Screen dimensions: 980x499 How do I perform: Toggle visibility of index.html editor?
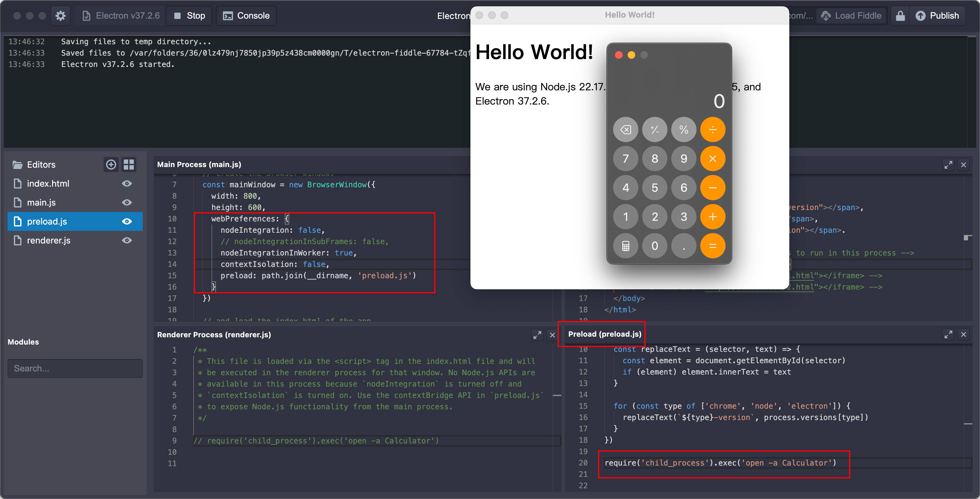pyautogui.click(x=127, y=183)
